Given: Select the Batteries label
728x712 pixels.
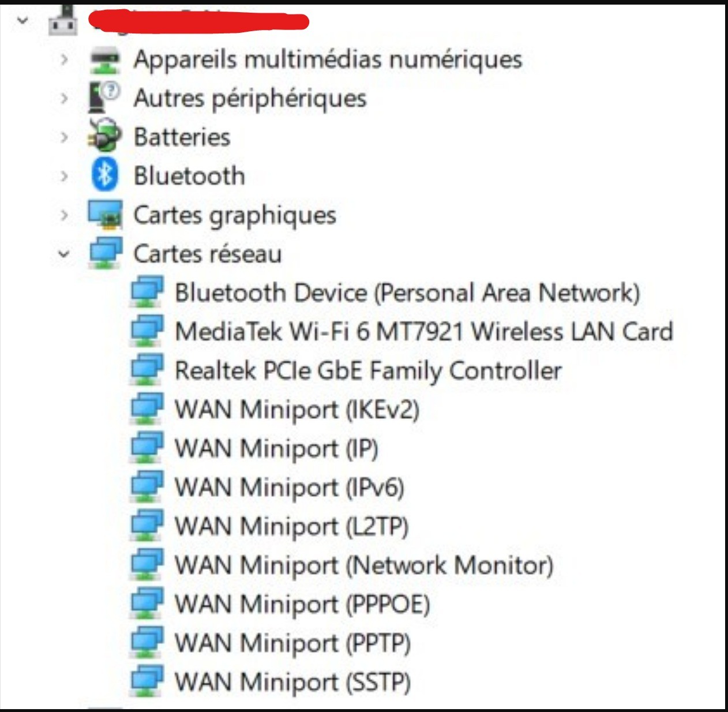Looking at the screenshot, I should coord(182,137).
